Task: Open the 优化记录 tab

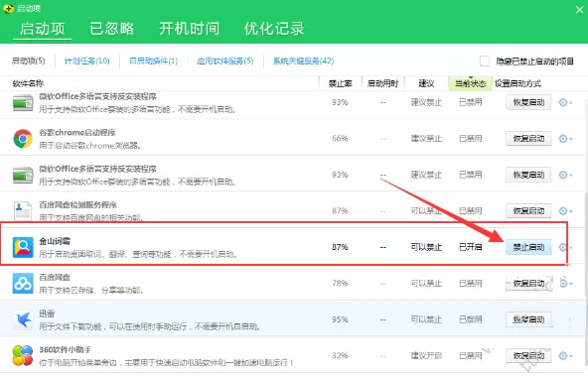Action: [274, 29]
